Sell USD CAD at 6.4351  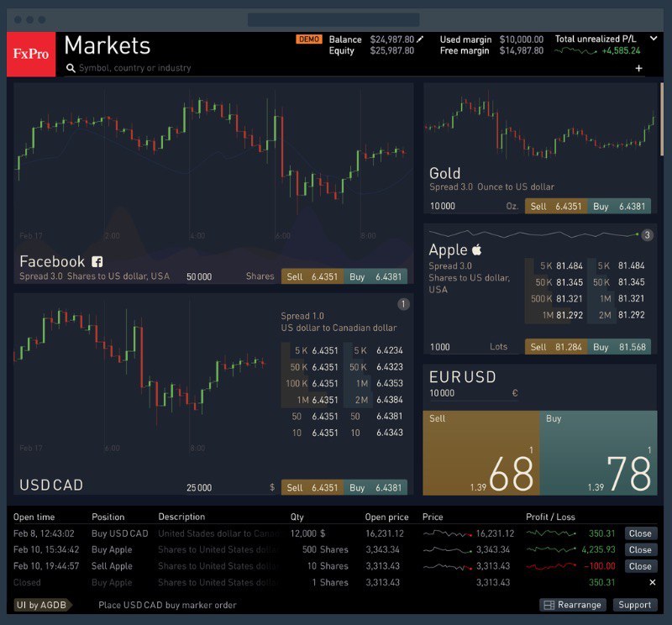(312, 487)
